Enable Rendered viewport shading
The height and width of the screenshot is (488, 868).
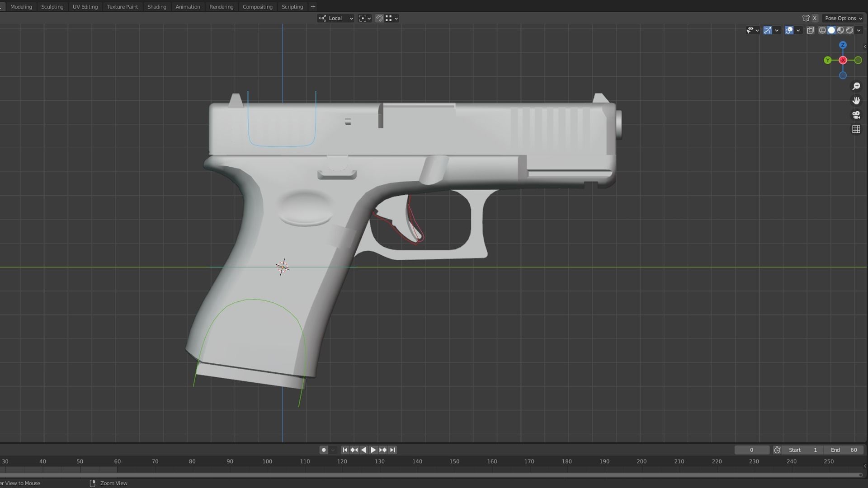(x=849, y=30)
